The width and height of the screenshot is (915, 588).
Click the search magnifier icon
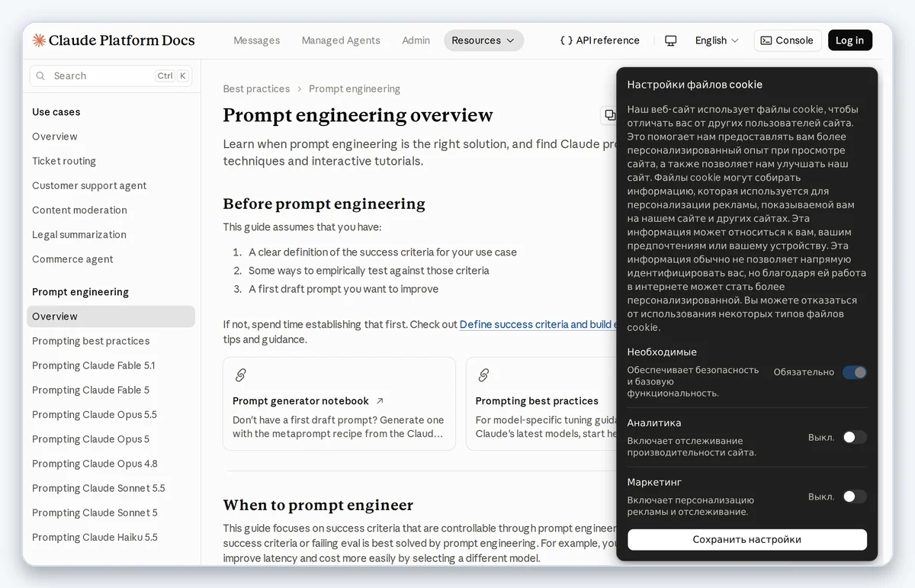(x=41, y=76)
